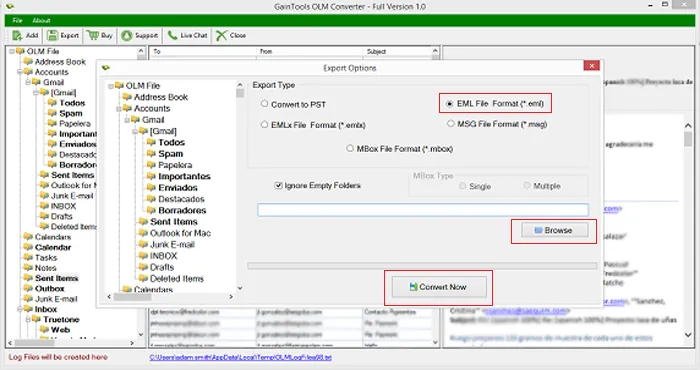Select Spam folder icon in dialog tree

coord(151,154)
